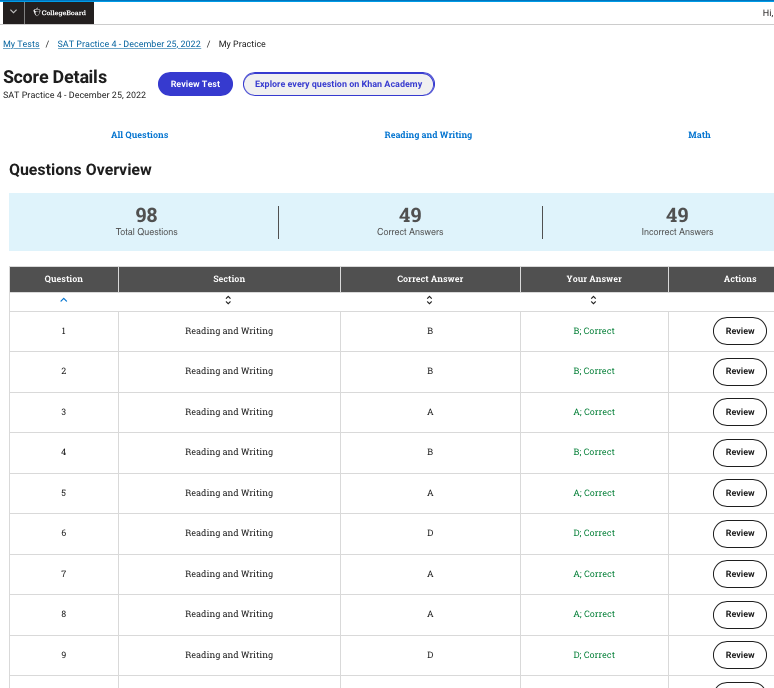The height and width of the screenshot is (688, 774).
Task: Click the Question column header
Action: tap(64, 279)
